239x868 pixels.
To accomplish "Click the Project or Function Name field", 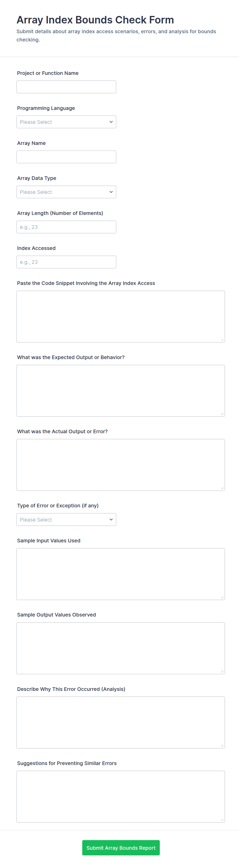I will pos(66,87).
